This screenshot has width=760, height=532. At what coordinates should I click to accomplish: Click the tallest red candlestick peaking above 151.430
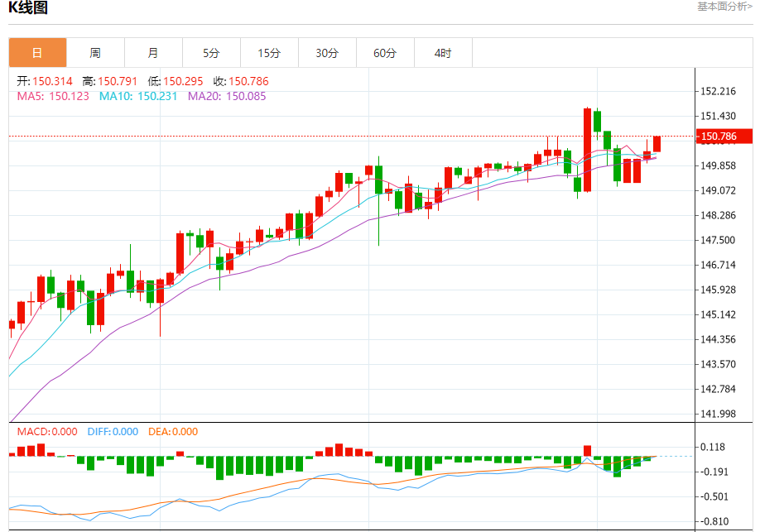(x=588, y=150)
